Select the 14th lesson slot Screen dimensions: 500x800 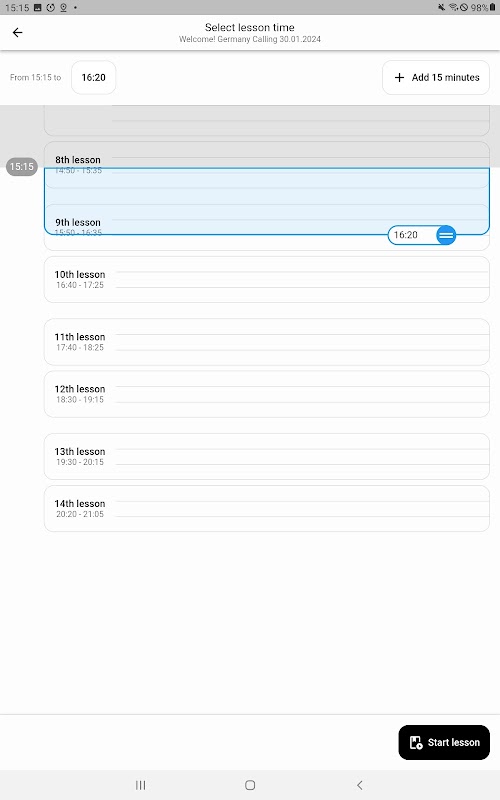(267, 509)
